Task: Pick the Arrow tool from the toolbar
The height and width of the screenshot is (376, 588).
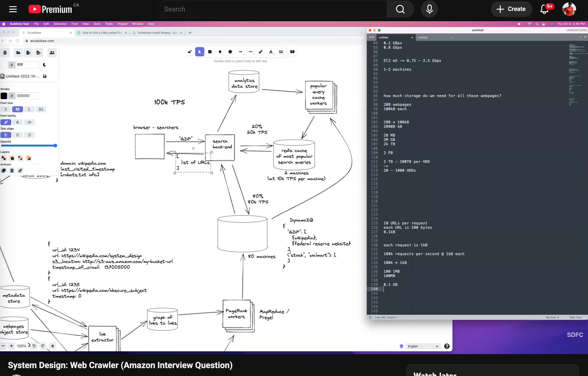Action: (240, 52)
